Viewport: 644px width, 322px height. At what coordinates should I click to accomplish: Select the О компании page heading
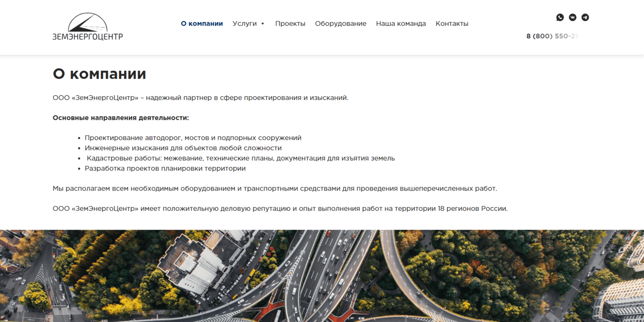99,74
